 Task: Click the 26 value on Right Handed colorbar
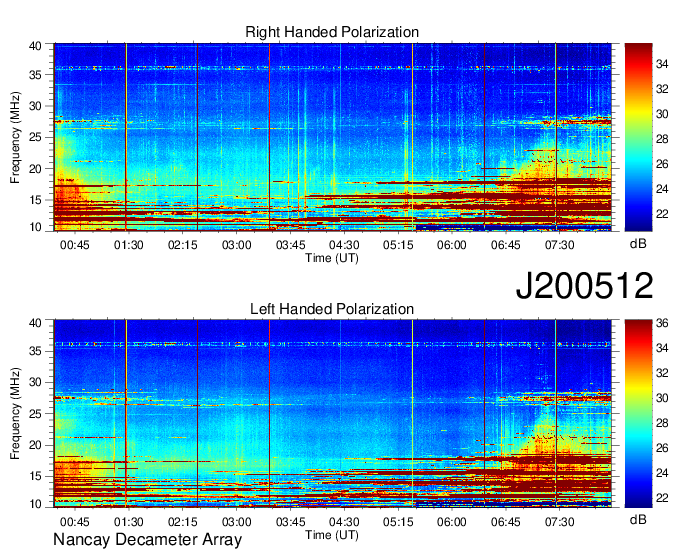pos(662,164)
